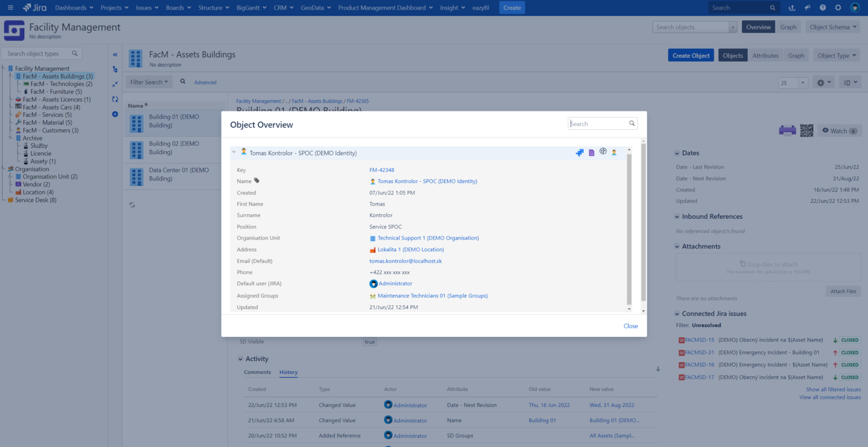Image resolution: width=868 pixels, height=447 pixels.
Task: Switch to the Attributes tab
Action: [765, 55]
